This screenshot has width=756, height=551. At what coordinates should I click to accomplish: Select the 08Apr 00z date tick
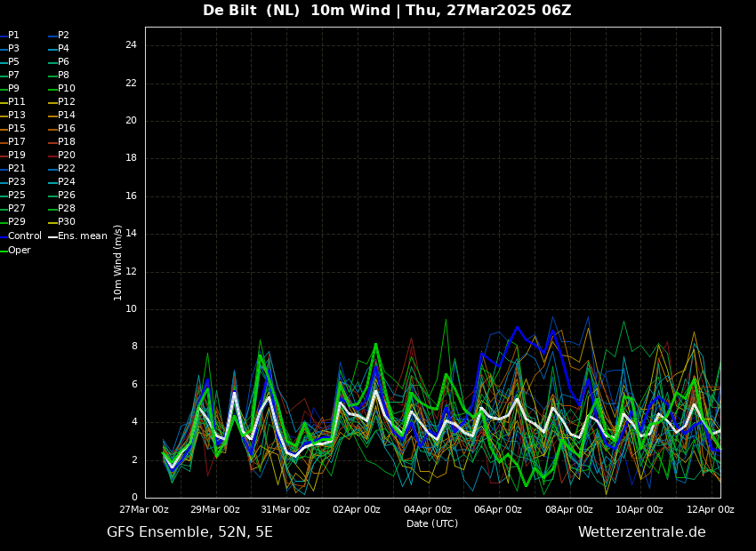click(x=568, y=509)
